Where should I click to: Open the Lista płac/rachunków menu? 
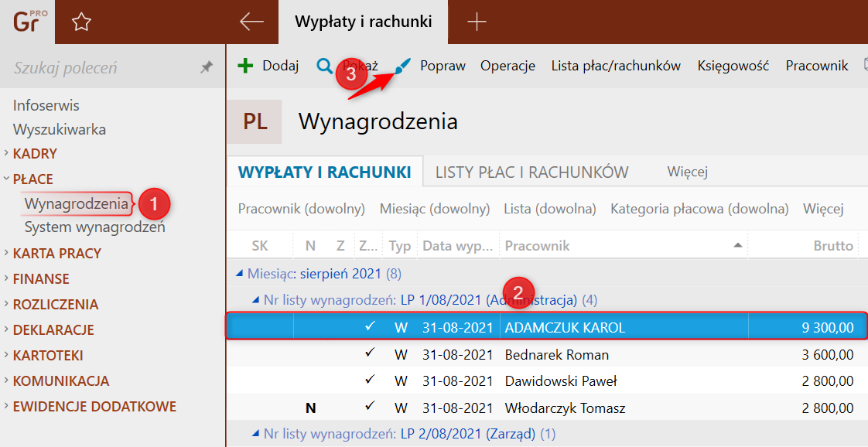point(616,66)
